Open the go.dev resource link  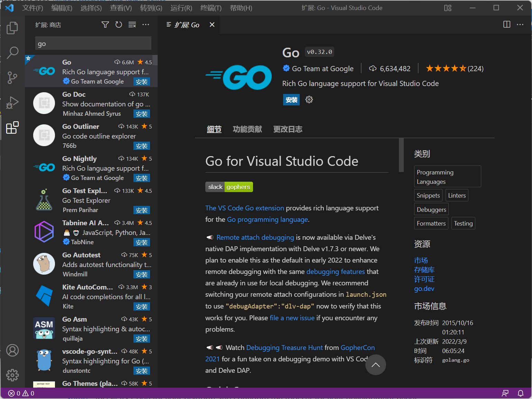tap(424, 288)
